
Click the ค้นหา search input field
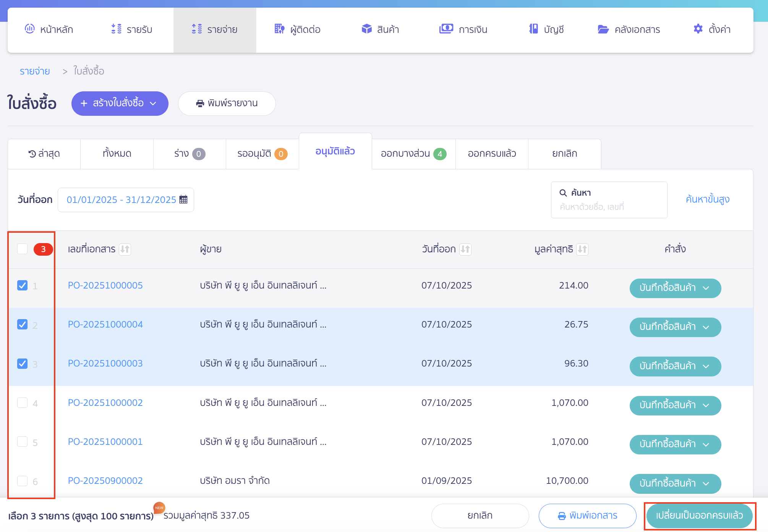[609, 207]
